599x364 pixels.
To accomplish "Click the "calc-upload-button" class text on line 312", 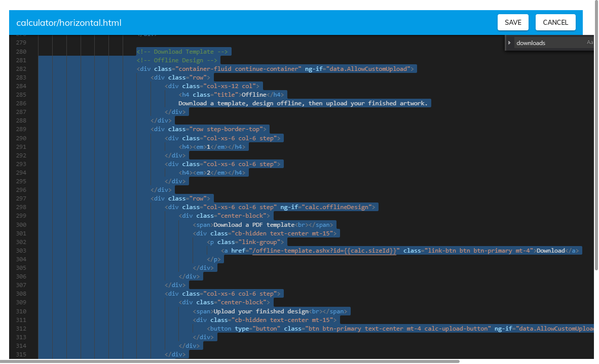I will click(456, 329).
